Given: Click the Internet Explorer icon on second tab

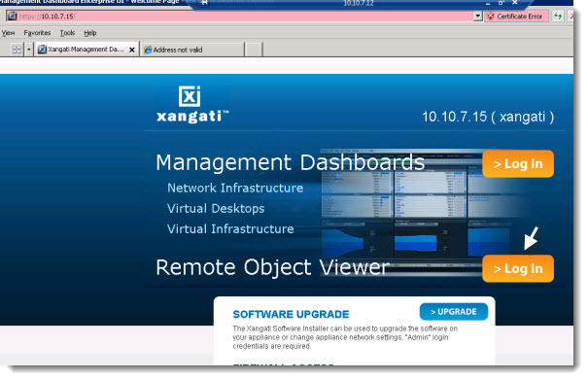Looking at the screenshot, I should [148, 50].
